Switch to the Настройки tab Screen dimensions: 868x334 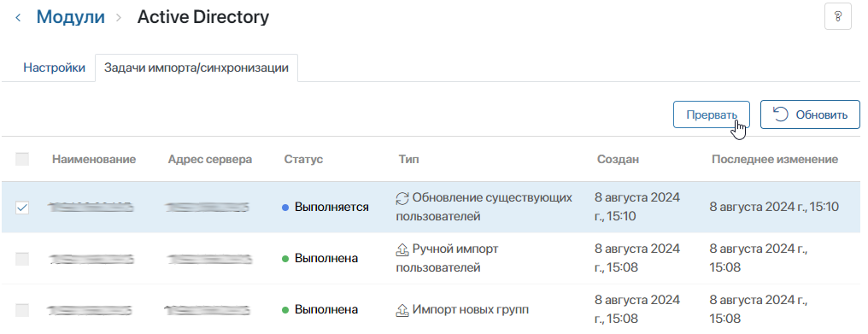[55, 68]
